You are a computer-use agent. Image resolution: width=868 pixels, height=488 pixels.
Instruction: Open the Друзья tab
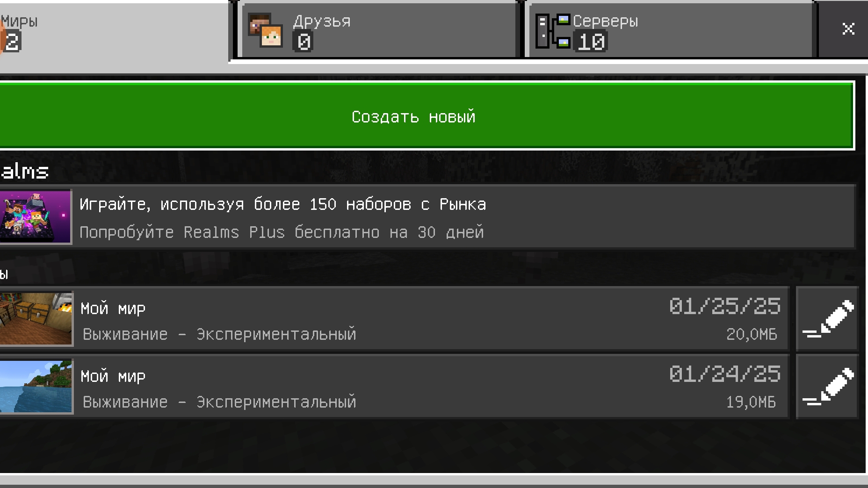[x=379, y=30]
